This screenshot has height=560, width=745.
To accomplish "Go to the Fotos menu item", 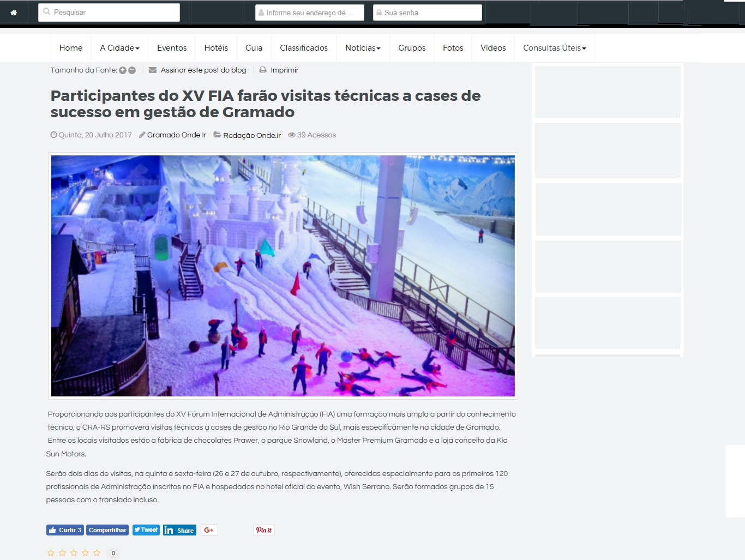I will (453, 47).
